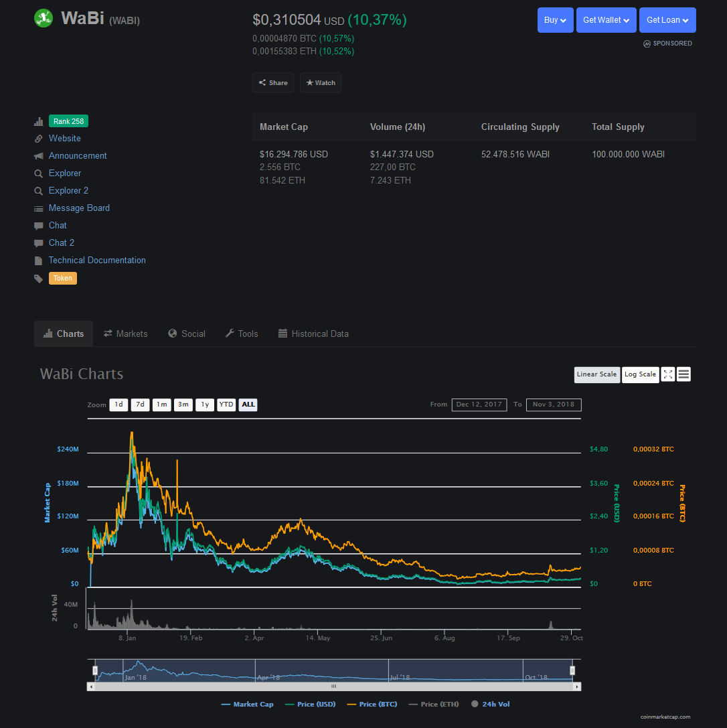The width and height of the screenshot is (727, 728).
Task: Click the rank bar-chart icon
Action: click(x=39, y=122)
